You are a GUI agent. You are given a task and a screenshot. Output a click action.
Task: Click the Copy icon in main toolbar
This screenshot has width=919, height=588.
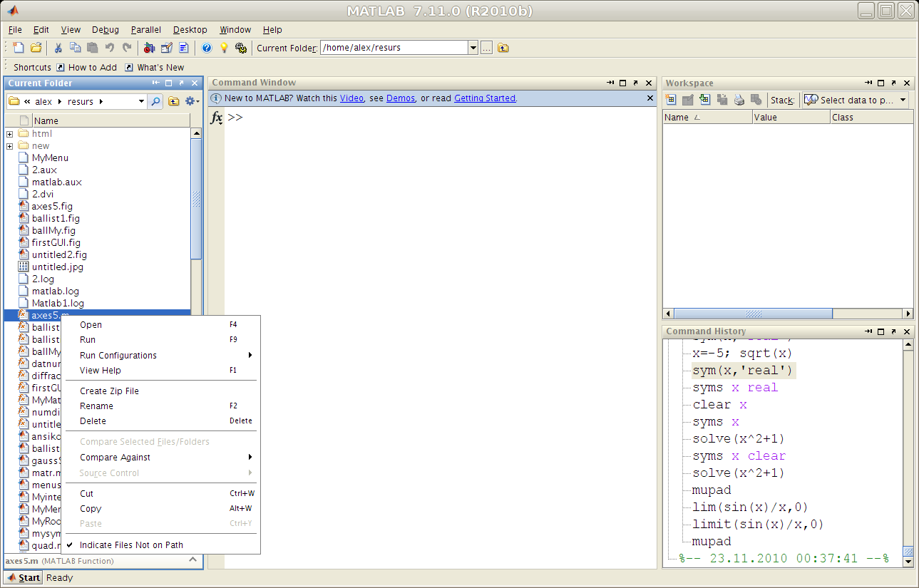click(x=76, y=48)
